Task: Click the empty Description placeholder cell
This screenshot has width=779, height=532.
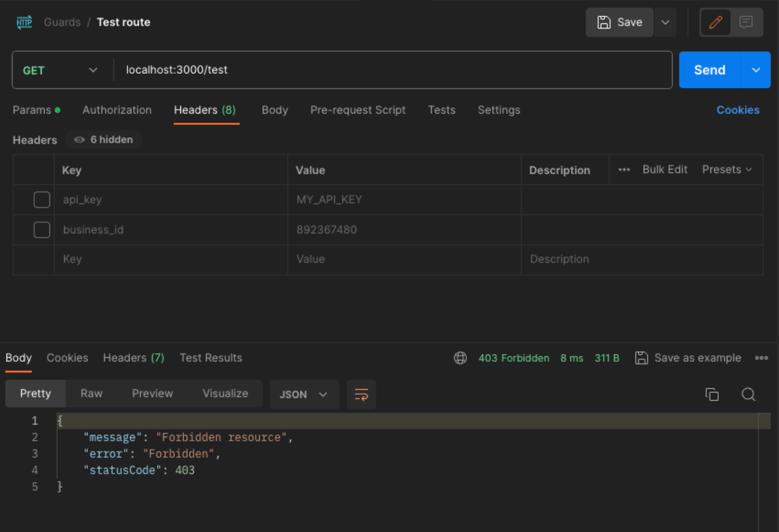Action: point(642,259)
